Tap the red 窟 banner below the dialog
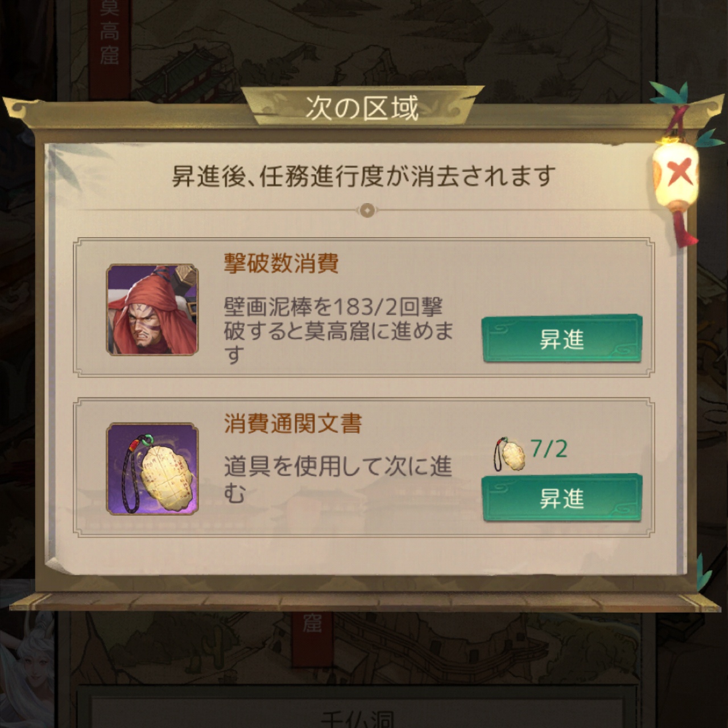The image size is (728, 728). tap(312, 623)
